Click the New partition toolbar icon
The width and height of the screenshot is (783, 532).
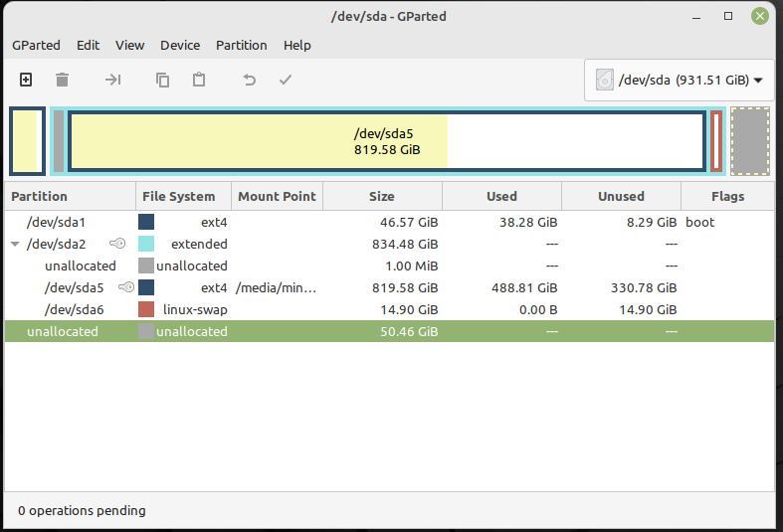[x=26, y=80]
